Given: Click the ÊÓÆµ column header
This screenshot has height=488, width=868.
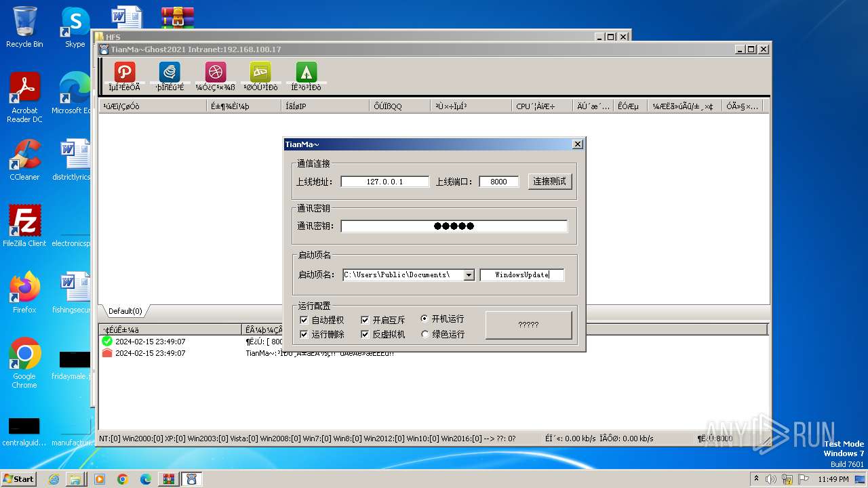Looking at the screenshot, I should 630,106.
